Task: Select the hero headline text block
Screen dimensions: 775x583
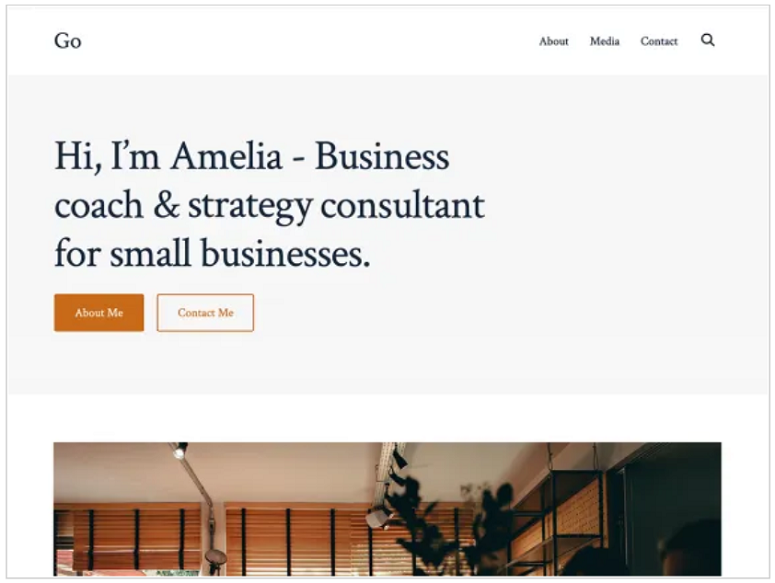Action: click(269, 205)
